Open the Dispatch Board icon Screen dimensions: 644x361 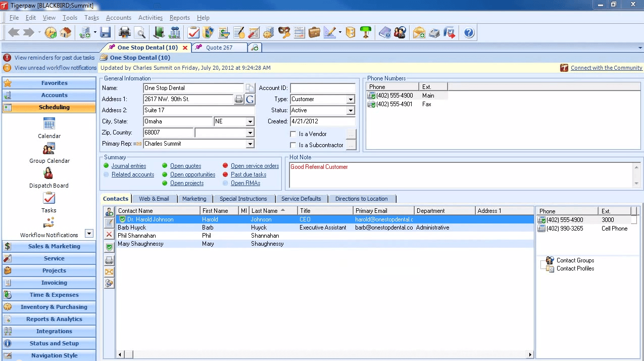tap(48, 174)
